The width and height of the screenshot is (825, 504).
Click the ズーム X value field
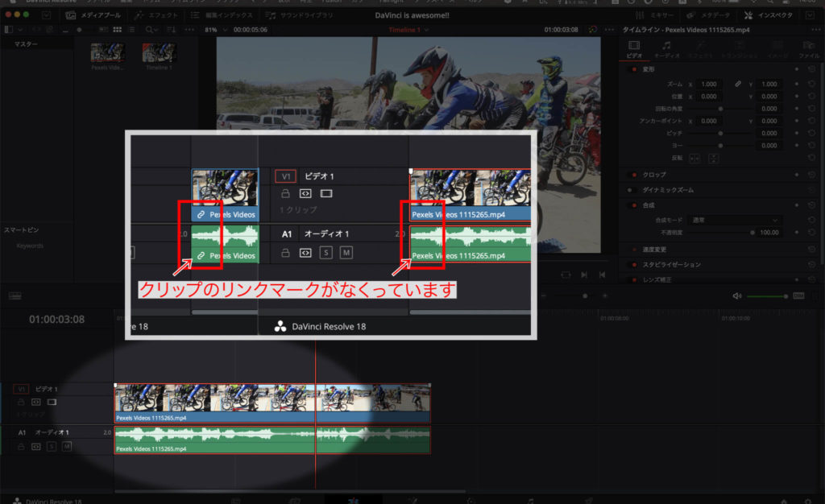(709, 84)
